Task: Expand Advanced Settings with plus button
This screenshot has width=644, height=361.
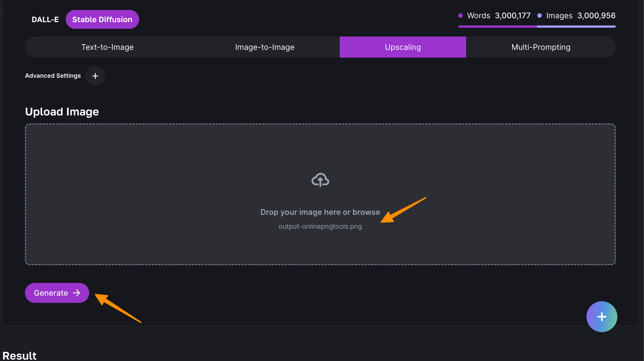Action: (95, 76)
